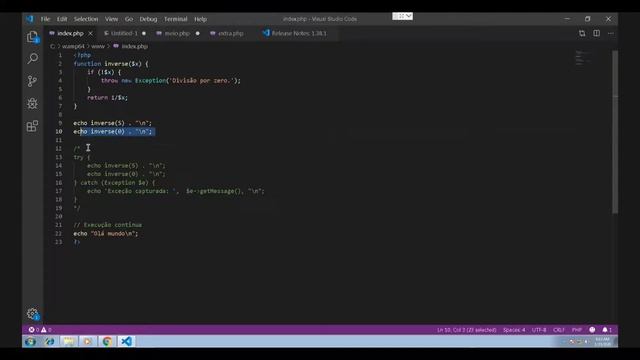Image resolution: width=640 pixels, height=360 pixels.
Task: Click the 'function inverse($x)' code line
Action: click(x=111, y=64)
